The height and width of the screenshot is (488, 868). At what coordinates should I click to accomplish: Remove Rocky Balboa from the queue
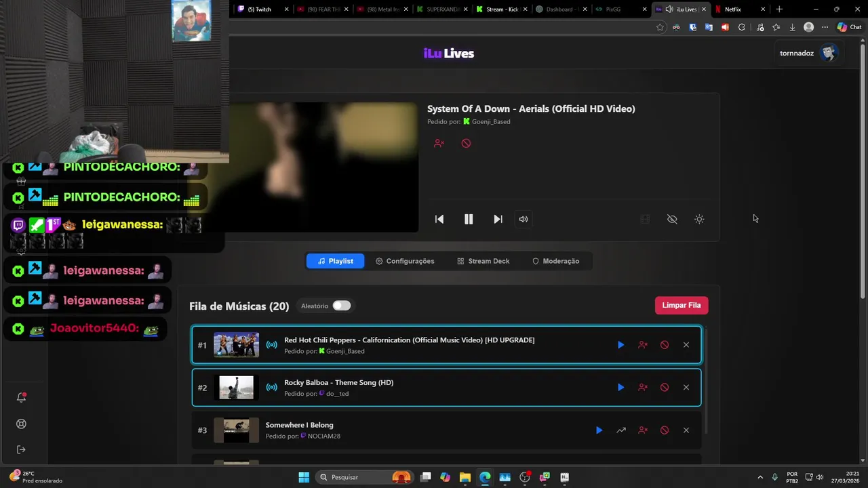pos(686,388)
